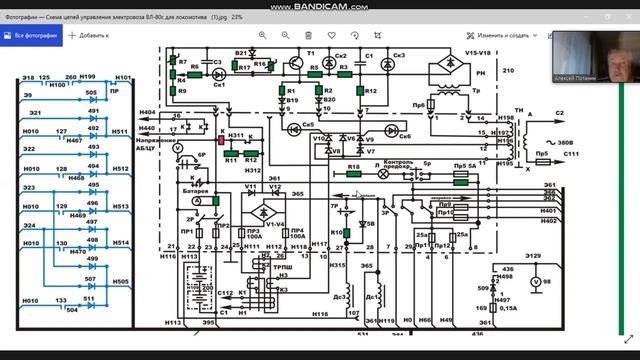
Task: Minimize the Photos window
Action: click(x=586, y=17)
